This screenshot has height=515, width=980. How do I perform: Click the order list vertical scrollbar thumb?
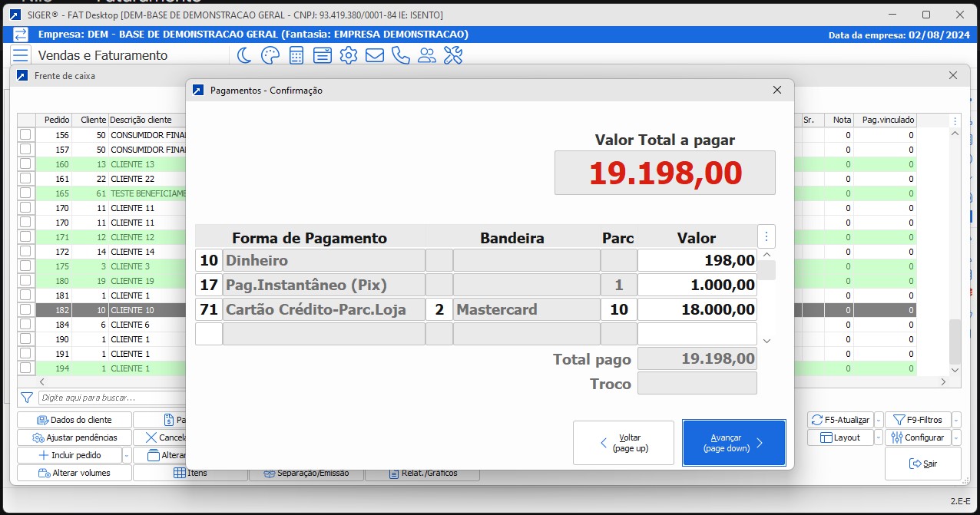[955, 342]
